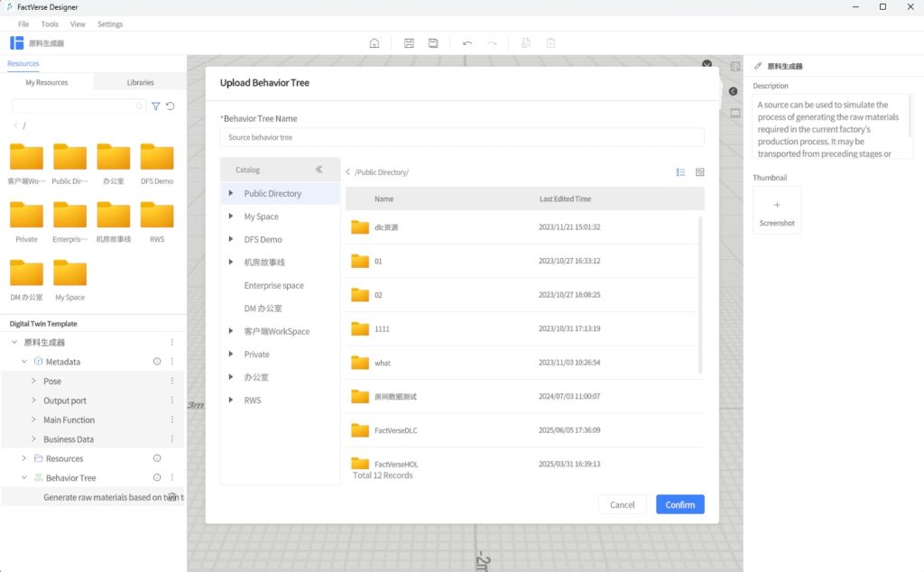This screenshot has width=924, height=572.
Task: Click the Behavior Tree Name input field
Action: [461, 137]
